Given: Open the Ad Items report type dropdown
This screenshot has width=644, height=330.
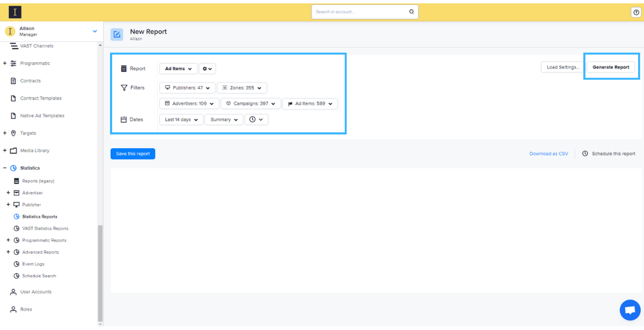Looking at the screenshot, I should (178, 69).
